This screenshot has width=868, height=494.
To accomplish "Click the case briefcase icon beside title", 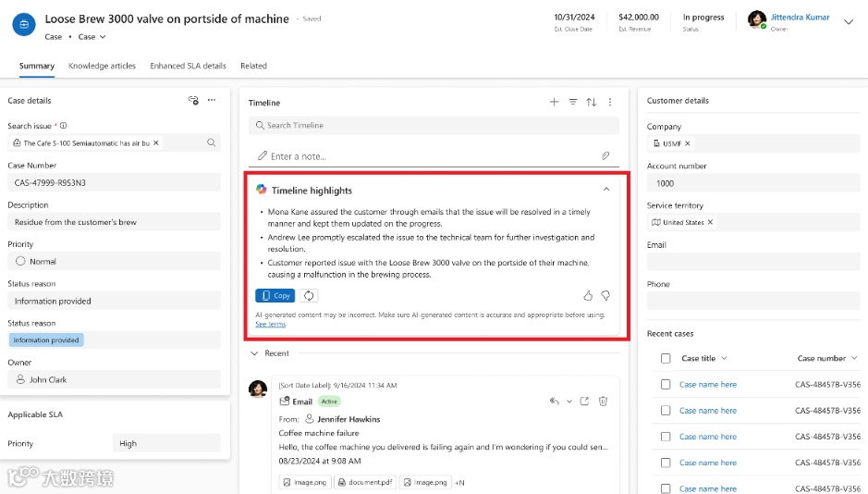I will (24, 25).
